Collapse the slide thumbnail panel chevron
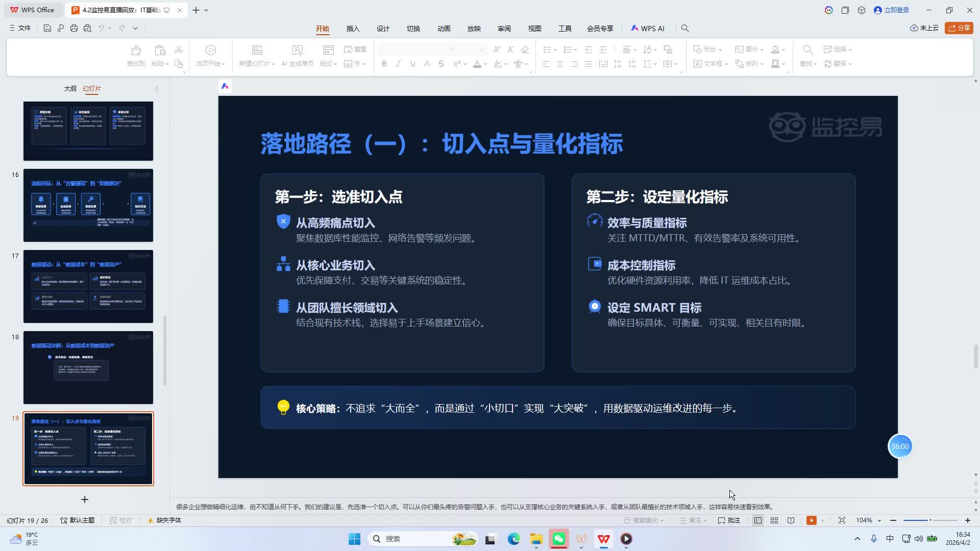This screenshot has height=551, width=980. [157, 89]
